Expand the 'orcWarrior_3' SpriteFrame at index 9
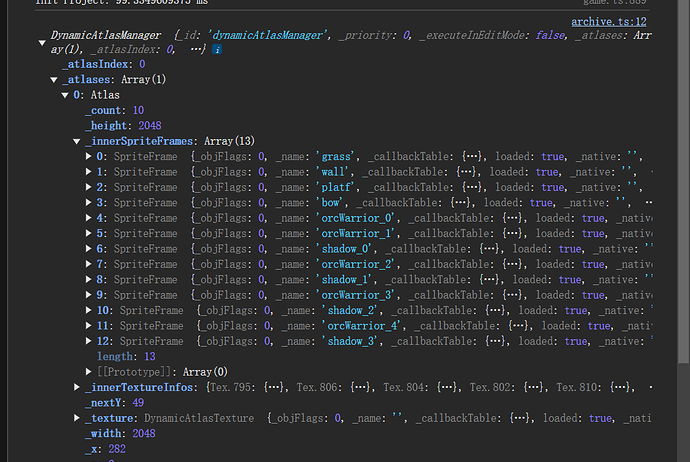 pyautogui.click(x=90, y=294)
